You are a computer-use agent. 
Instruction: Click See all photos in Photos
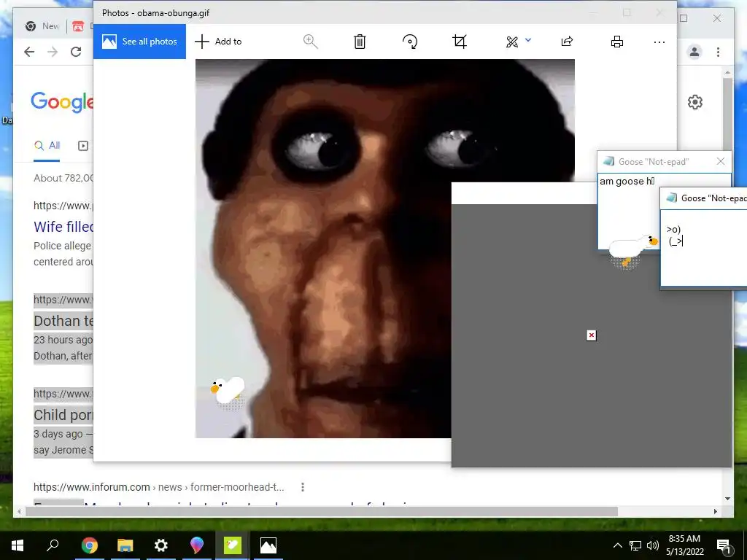139,42
